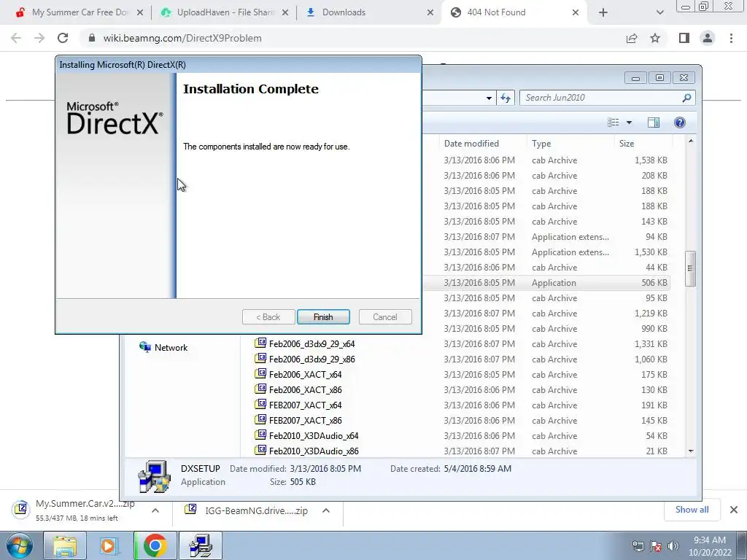
Task: Click the disabled Back button in installer
Action: click(x=268, y=317)
